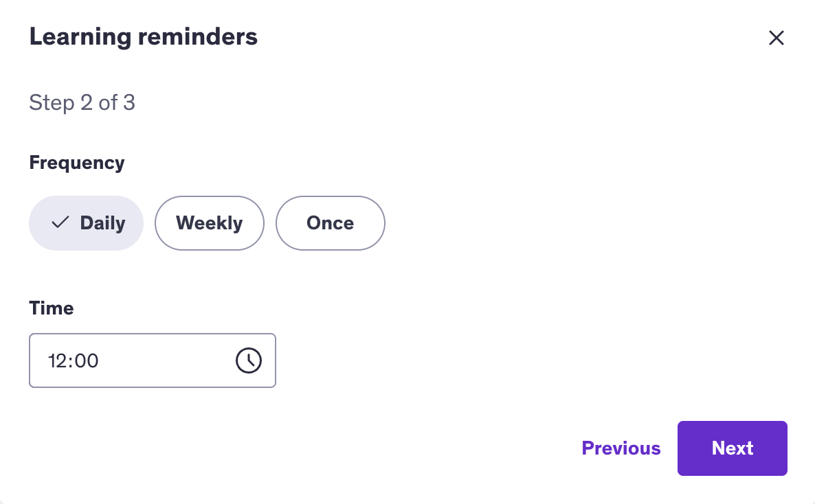Screen dimensions: 815x504
Task: Click inside the 12:00 time input
Action: coord(103,360)
